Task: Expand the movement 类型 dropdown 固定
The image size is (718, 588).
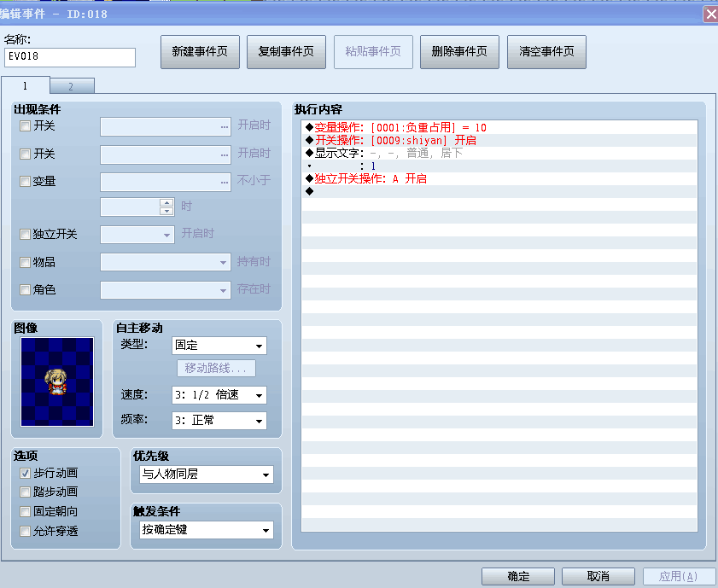Action: [219, 346]
